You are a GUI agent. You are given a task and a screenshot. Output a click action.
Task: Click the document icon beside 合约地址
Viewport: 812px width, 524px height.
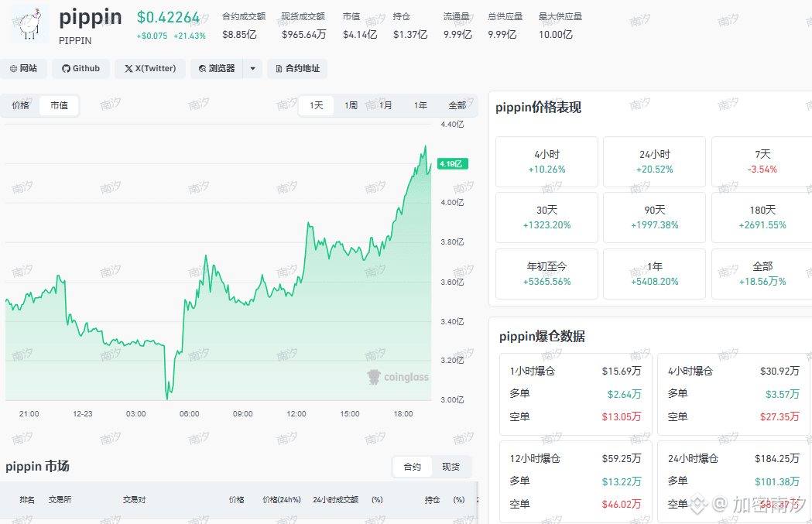coord(279,68)
